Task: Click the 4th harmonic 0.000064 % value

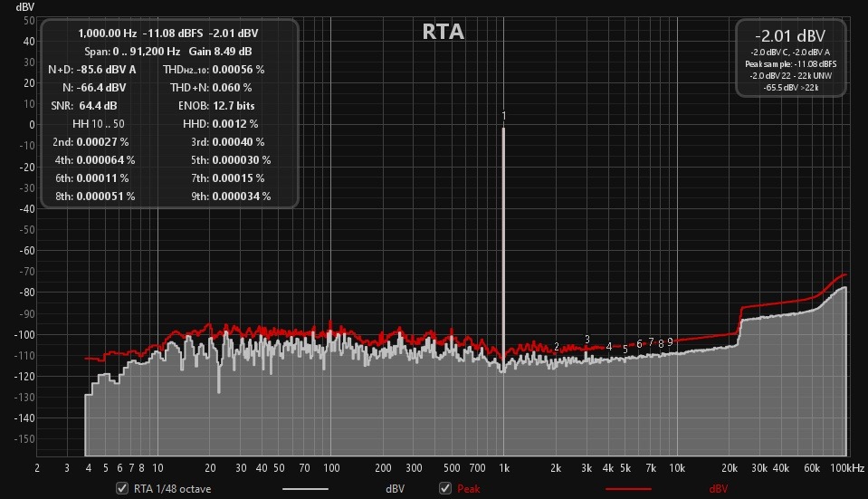Action: point(106,160)
